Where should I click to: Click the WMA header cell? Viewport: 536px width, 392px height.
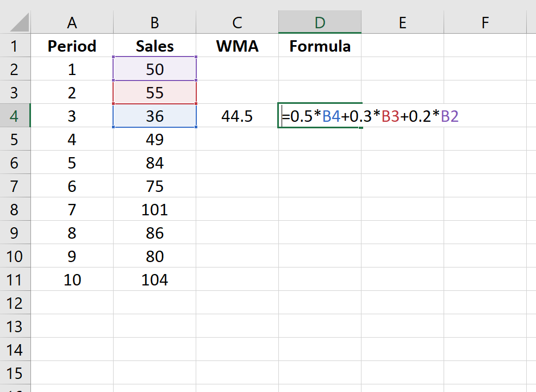[x=237, y=46]
